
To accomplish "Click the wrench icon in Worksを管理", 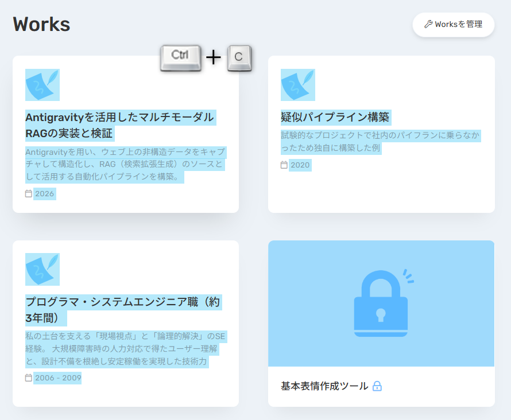I will pyautogui.click(x=428, y=24).
